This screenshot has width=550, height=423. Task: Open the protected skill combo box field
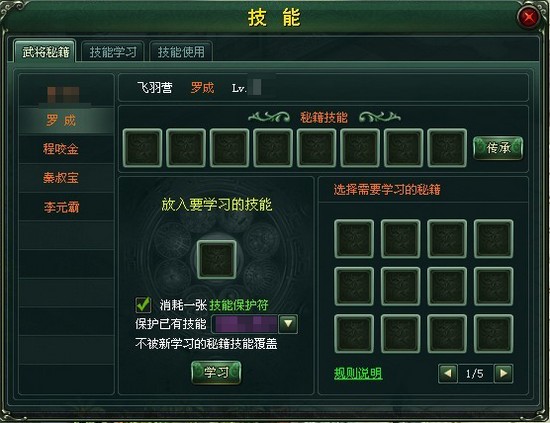255,323
